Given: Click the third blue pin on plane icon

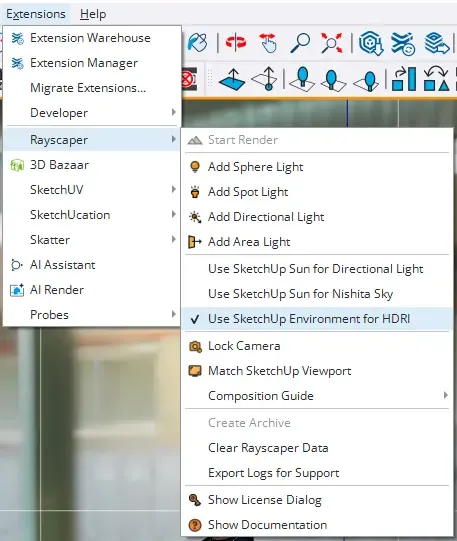Looking at the screenshot, I should click(x=367, y=80).
